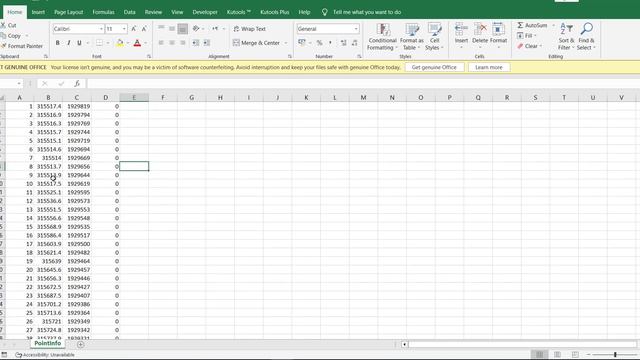Open the Kutools Plus tab
Image resolution: width=640 pixels, height=360 pixels.
click(275, 12)
